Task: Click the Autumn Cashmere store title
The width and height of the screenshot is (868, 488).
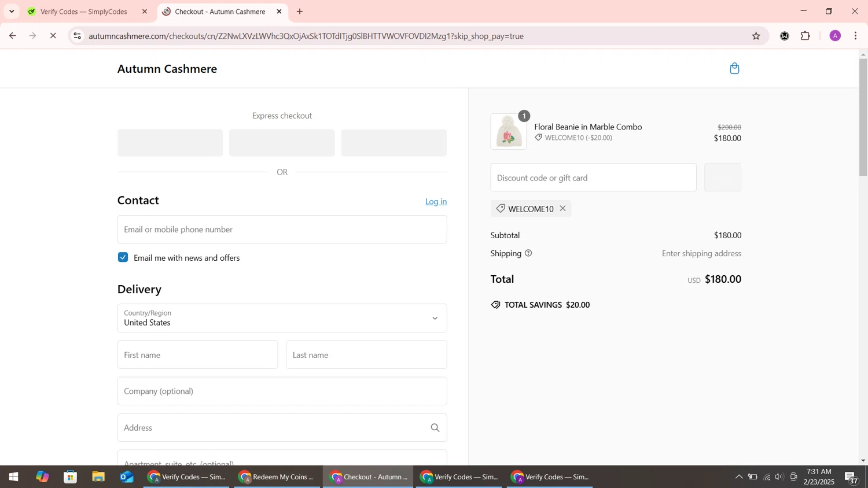Action: pos(167,69)
